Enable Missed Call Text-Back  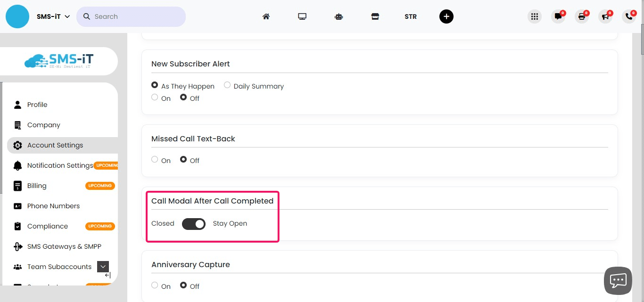155,160
